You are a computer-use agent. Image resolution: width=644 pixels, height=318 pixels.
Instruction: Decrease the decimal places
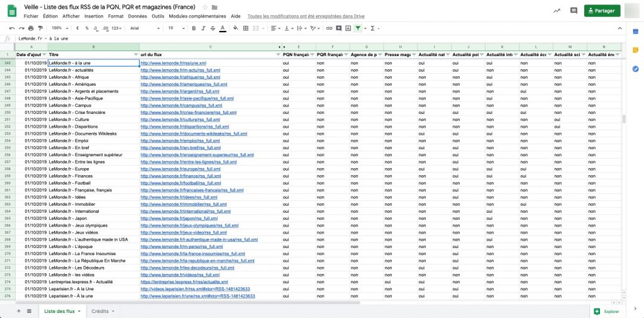click(x=96, y=28)
